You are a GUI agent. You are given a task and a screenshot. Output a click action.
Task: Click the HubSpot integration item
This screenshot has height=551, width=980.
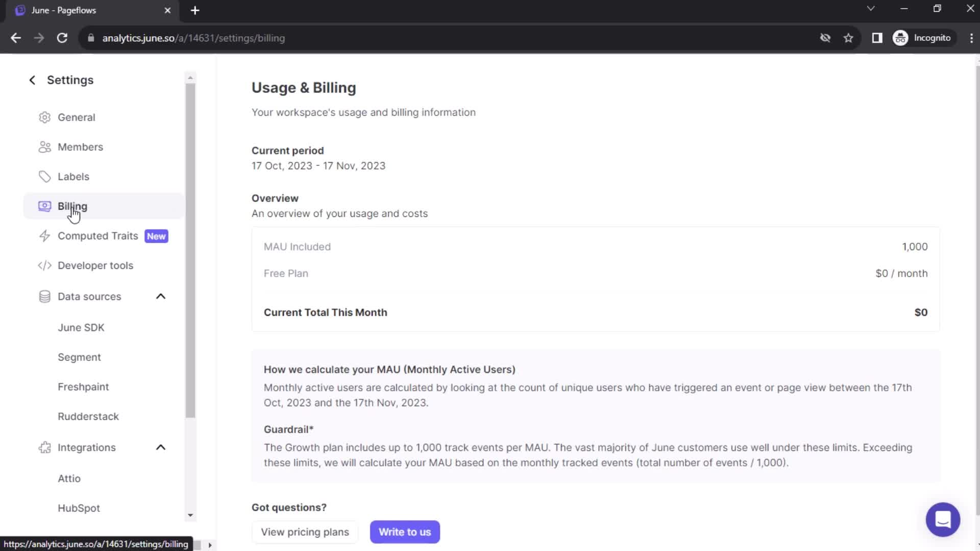click(79, 508)
